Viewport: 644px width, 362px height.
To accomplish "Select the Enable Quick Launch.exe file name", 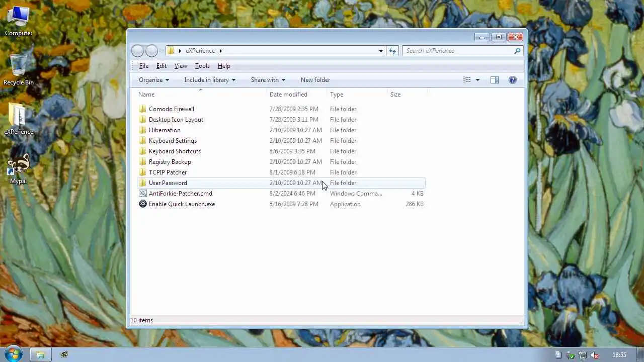I will click(182, 204).
